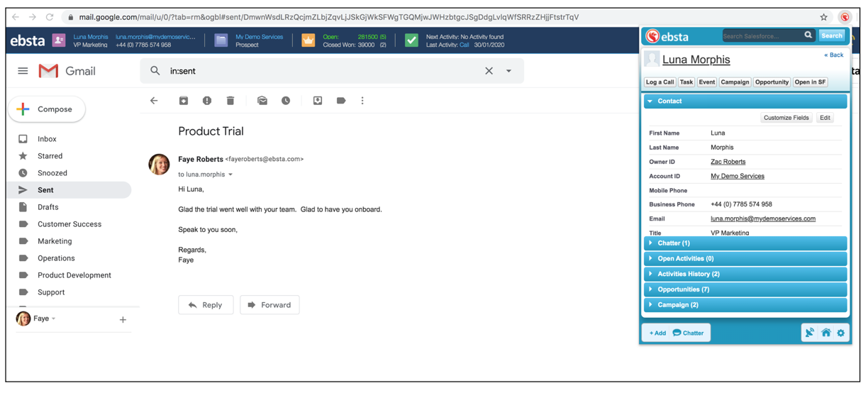Delete the email with trash icon
Screen dimensions: 868x393
click(230, 101)
